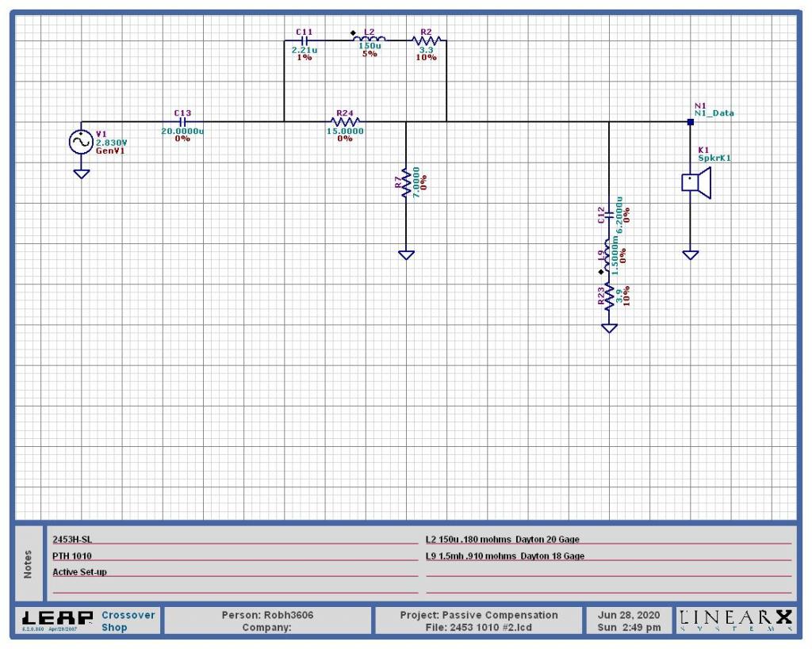
Task: Click notes line 2453H-SL
Action: coord(72,540)
